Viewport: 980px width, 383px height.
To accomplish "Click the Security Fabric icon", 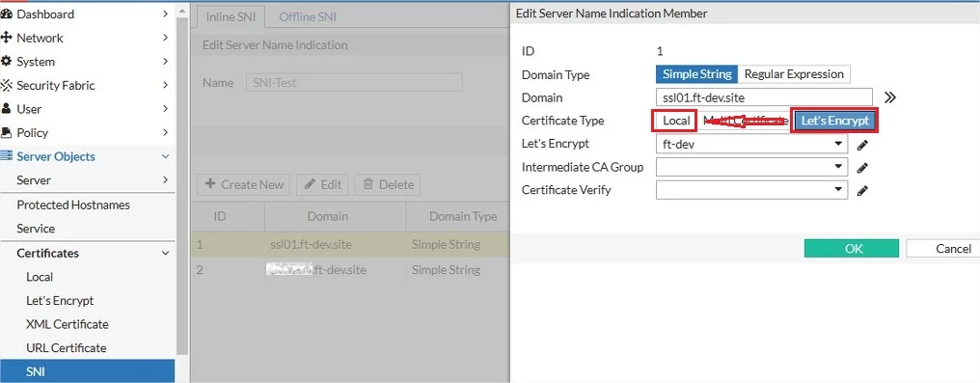I will tap(7, 85).
